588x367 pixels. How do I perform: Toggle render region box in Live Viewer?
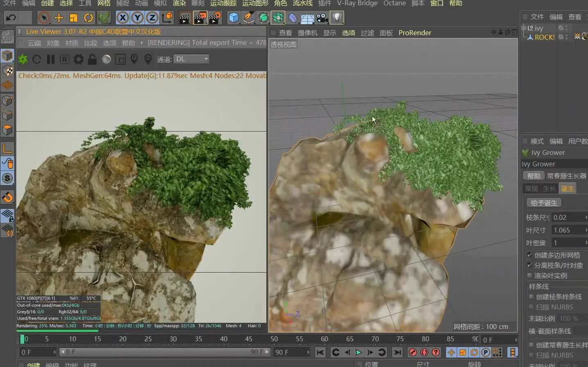pos(120,60)
